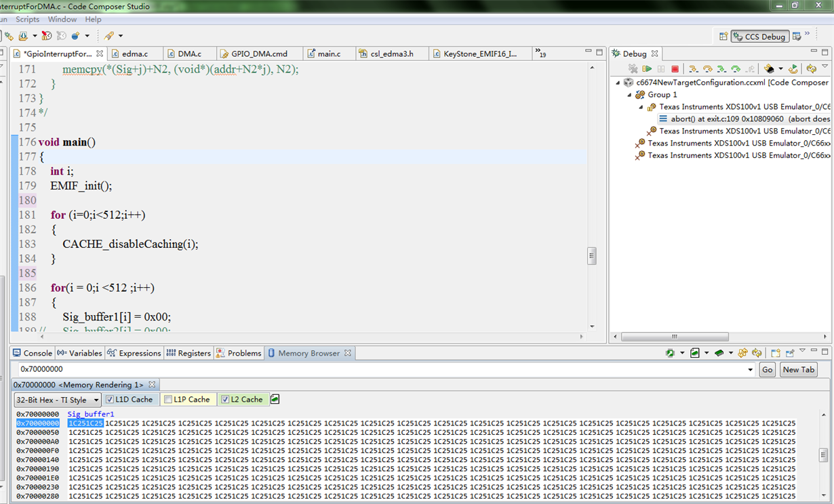
Task: Click the Sig_buffer1 label in memory view
Action: tap(91, 414)
